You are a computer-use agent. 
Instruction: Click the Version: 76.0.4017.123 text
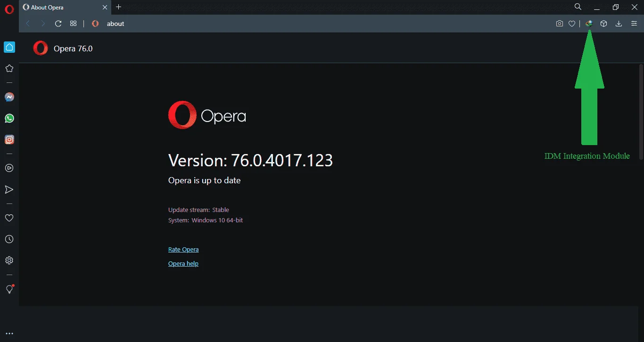point(251,161)
